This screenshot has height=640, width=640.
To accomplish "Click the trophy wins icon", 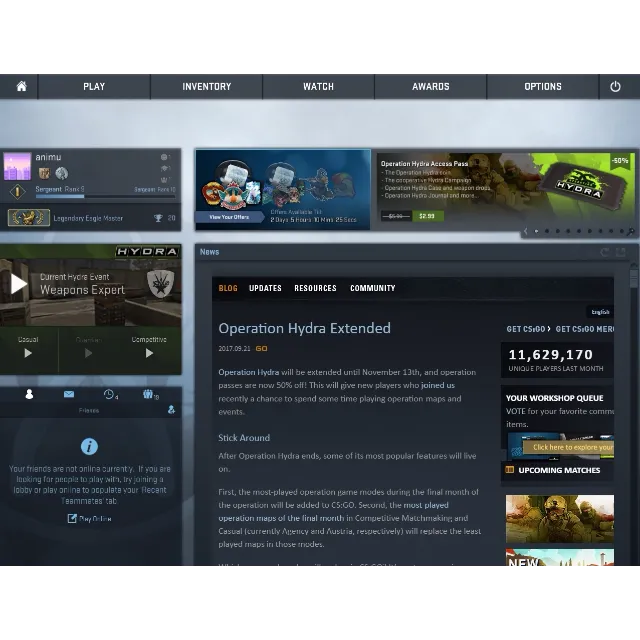I will pos(158,218).
